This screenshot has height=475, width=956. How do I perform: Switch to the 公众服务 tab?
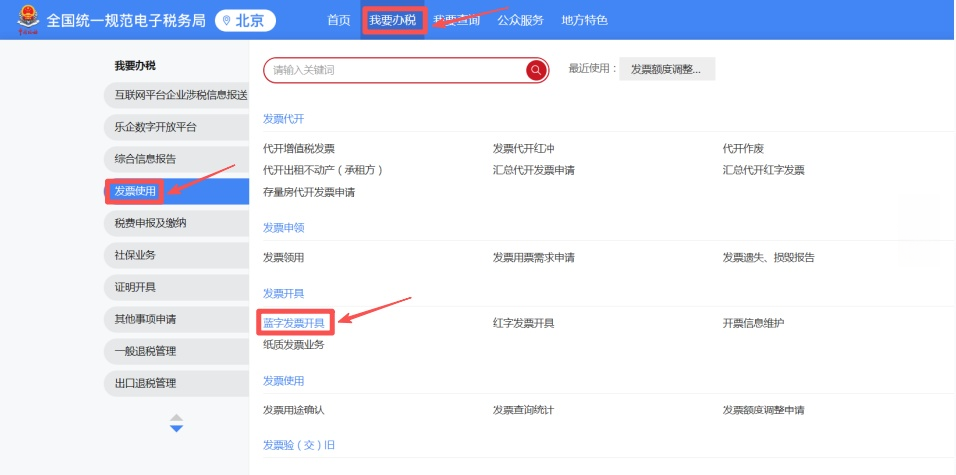(520, 20)
